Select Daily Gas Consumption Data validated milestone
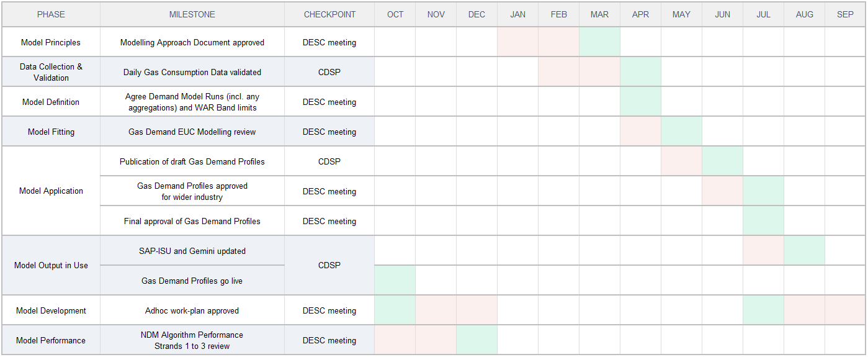 (192, 72)
